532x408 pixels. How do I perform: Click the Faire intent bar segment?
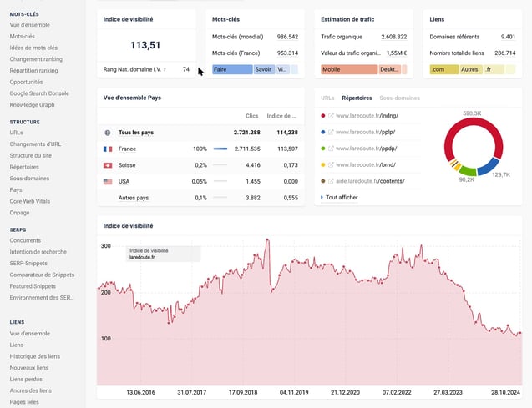tap(232, 69)
